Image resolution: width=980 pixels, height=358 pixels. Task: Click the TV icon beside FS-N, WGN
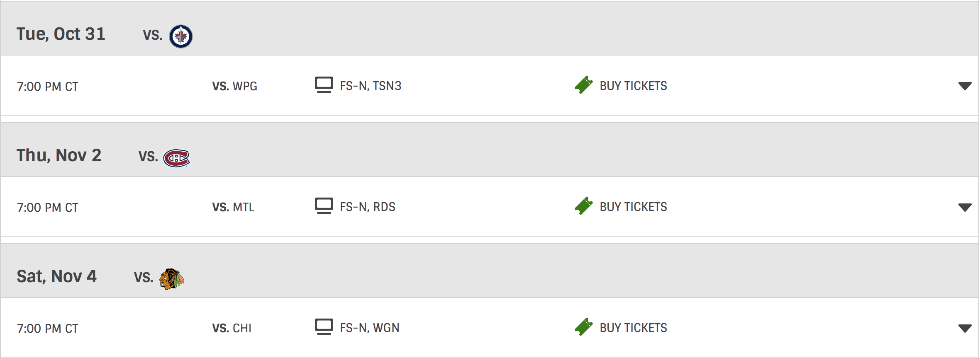coord(324,327)
